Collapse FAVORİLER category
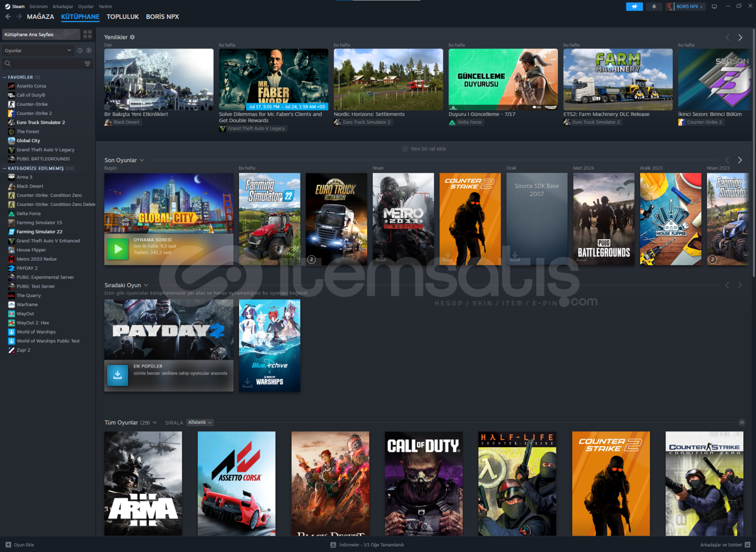Viewport: 756px width, 552px height. (5, 77)
